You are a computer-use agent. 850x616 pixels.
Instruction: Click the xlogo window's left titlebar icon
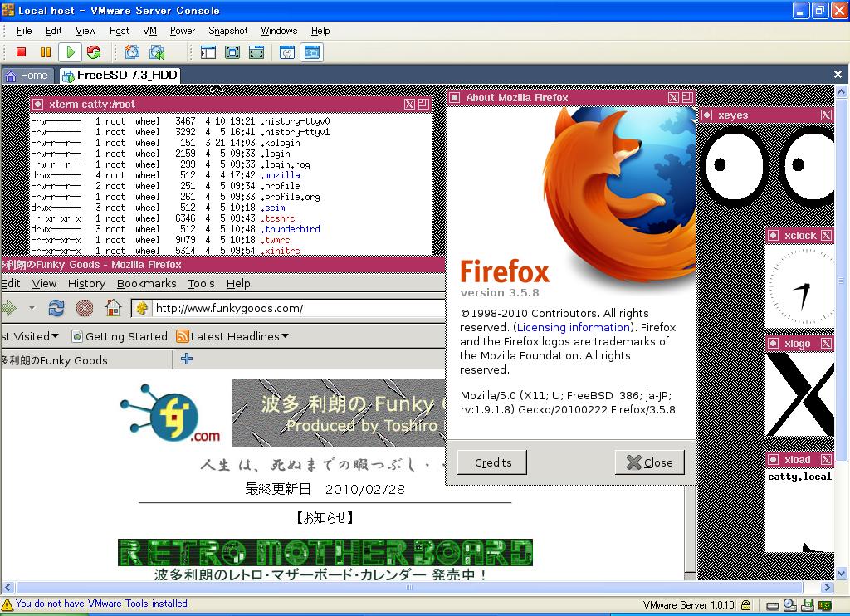pyautogui.click(x=774, y=343)
